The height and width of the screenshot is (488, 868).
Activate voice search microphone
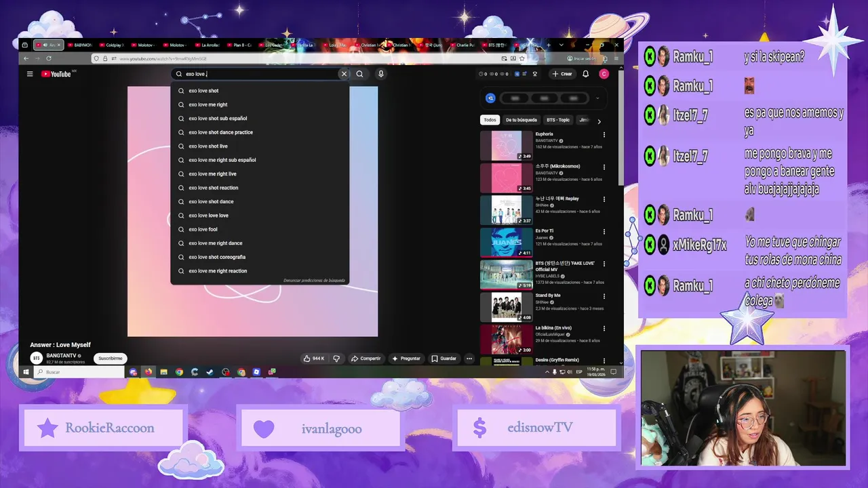point(381,74)
